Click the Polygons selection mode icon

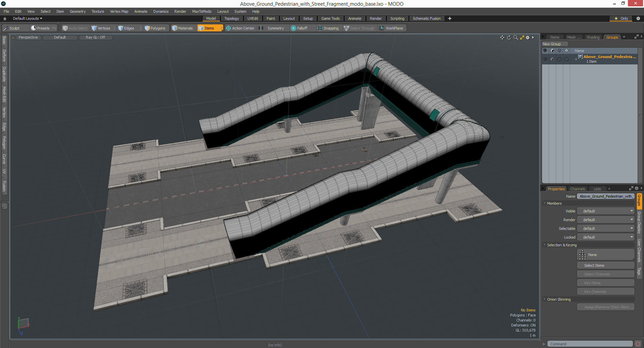147,28
